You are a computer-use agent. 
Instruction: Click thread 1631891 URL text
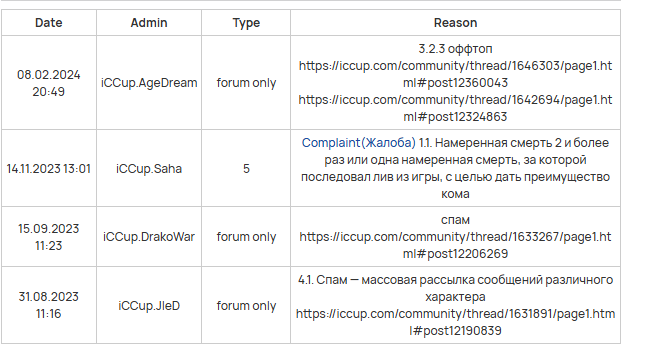[455, 322]
